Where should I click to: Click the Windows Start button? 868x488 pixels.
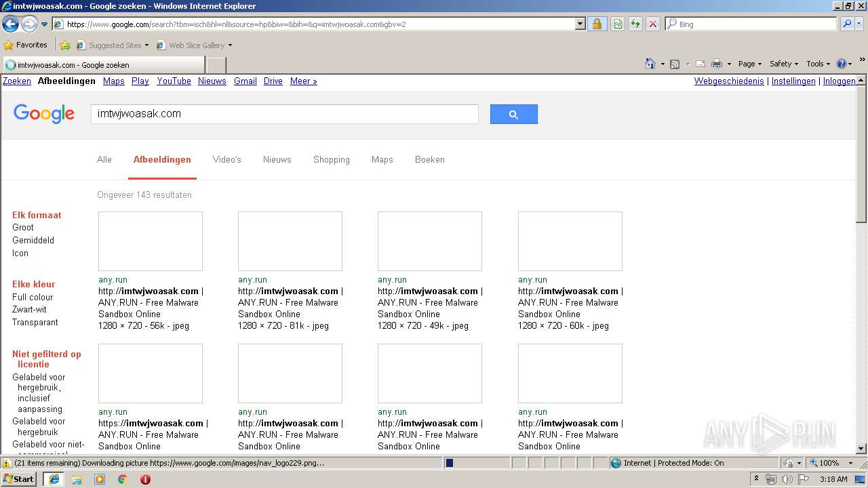click(x=19, y=479)
